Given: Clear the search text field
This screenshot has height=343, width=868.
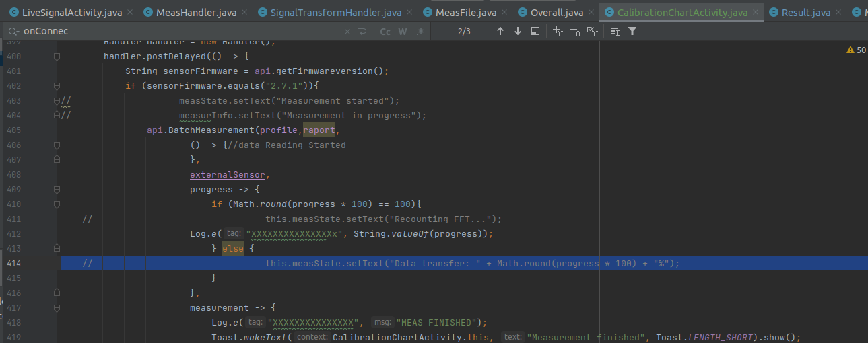Looking at the screenshot, I should pos(347,32).
